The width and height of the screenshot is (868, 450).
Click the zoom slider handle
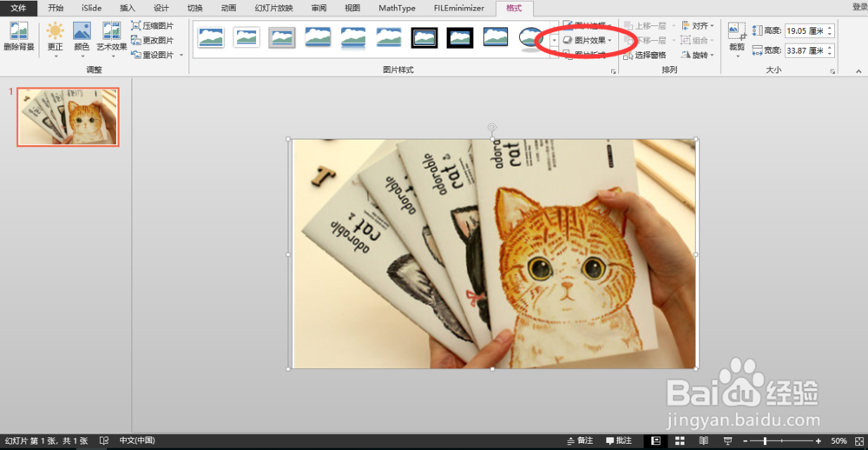point(766,441)
